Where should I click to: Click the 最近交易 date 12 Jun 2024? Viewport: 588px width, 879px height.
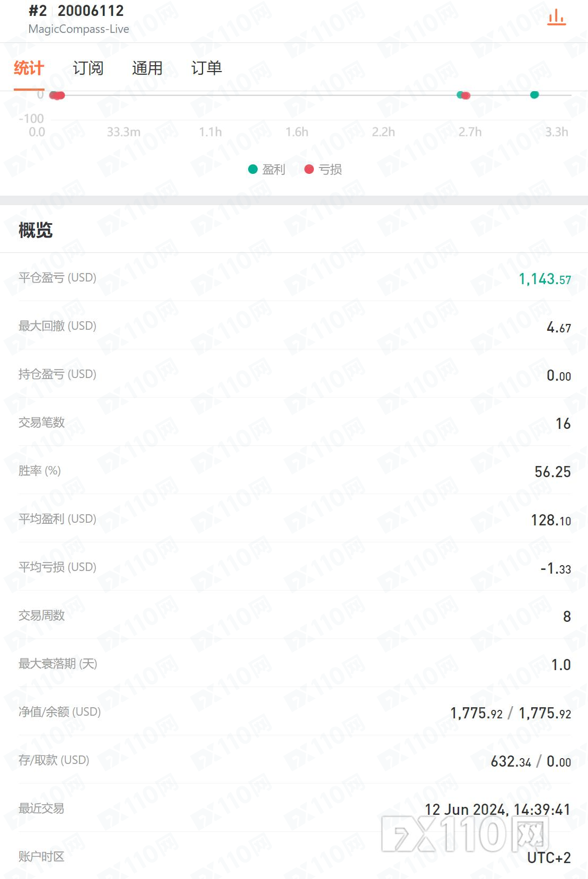(x=497, y=810)
